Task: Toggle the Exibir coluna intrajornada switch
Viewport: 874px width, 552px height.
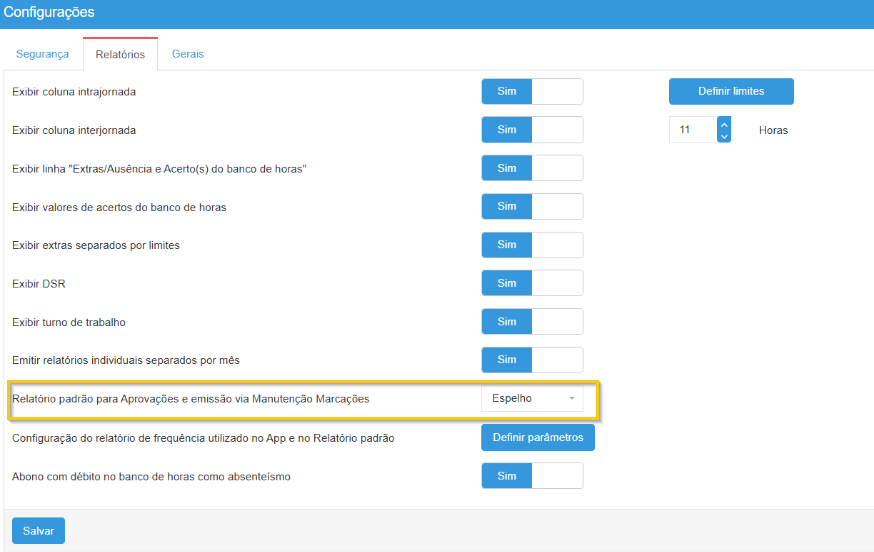Action: (x=532, y=92)
